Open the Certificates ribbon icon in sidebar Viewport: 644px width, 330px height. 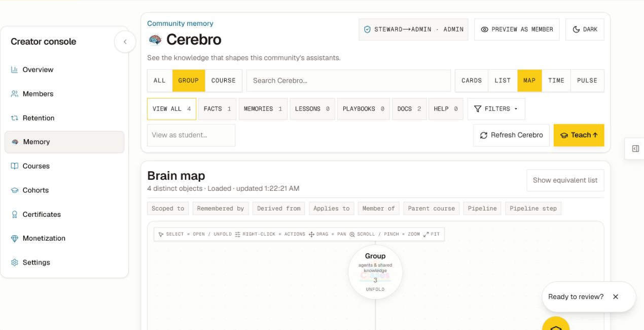click(14, 214)
